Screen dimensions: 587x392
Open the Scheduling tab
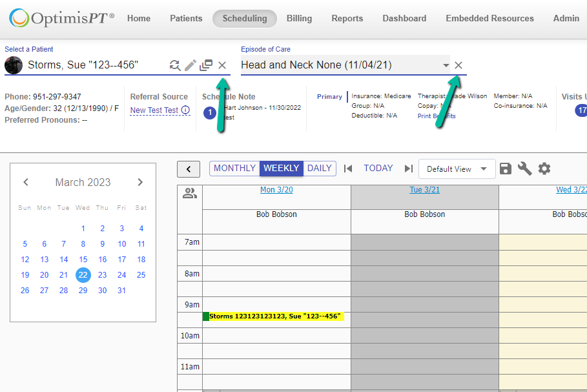point(244,18)
